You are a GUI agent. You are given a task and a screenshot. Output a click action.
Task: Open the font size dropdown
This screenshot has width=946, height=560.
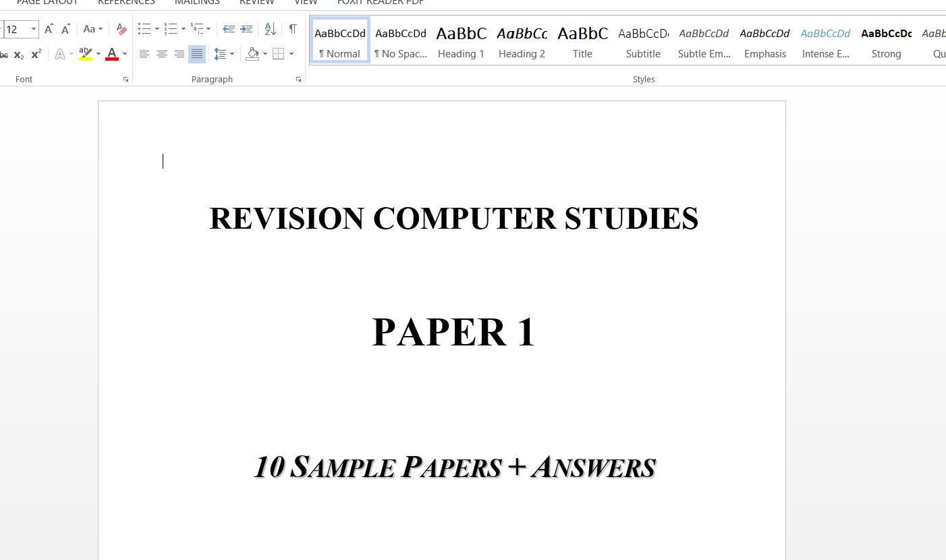click(x=32, y=29)
